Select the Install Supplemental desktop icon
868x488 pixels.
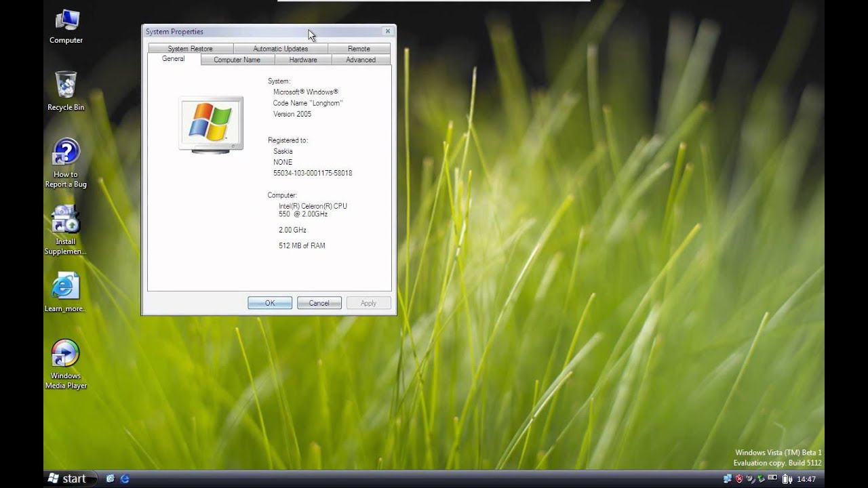point(66,230)
